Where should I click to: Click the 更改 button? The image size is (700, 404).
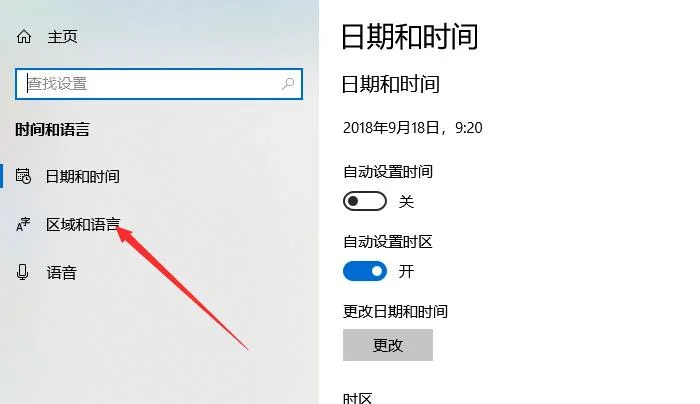(x=388, y=345)
